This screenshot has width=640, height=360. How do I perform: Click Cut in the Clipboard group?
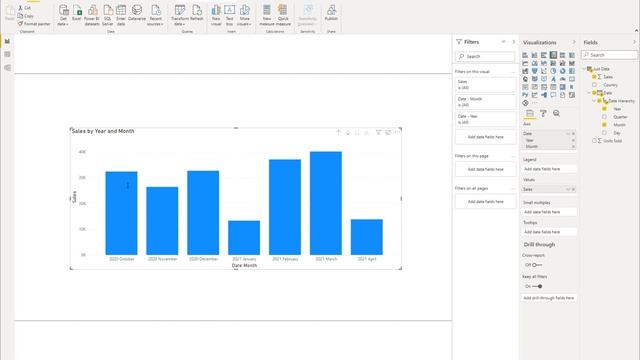(24, 8)
